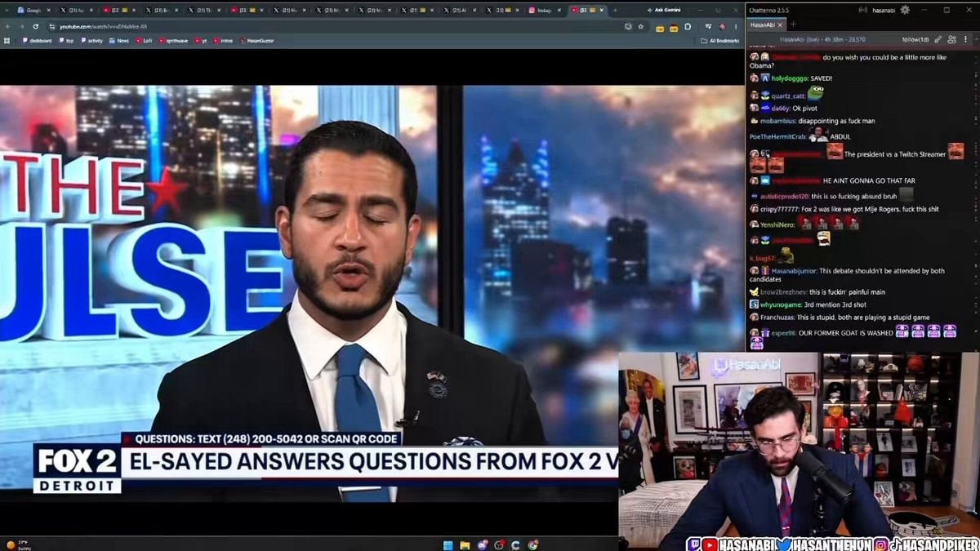This screenshot has width=980, height=551.
Task: Open the apps grid in bookmarks bar
Action: click(7, 40)
